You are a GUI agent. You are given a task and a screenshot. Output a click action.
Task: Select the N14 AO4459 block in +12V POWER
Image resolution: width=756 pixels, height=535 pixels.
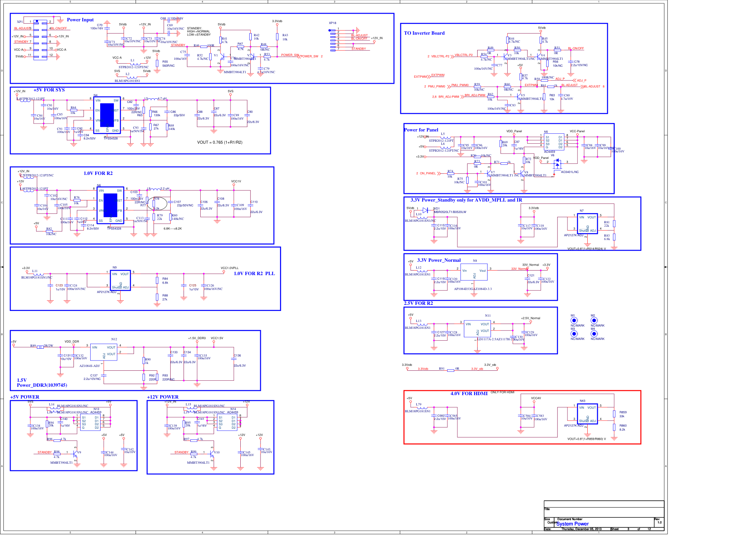(227, 423)
